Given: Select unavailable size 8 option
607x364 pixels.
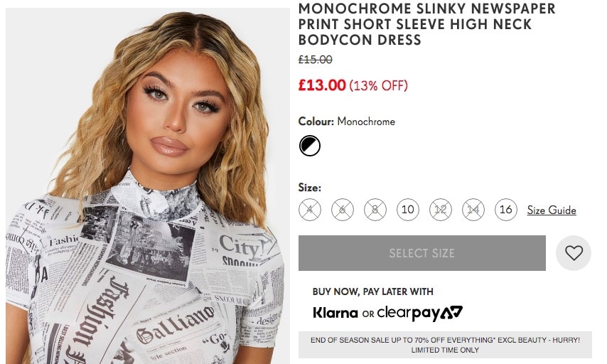Looking at the screenshot, I should pos(375,210).
